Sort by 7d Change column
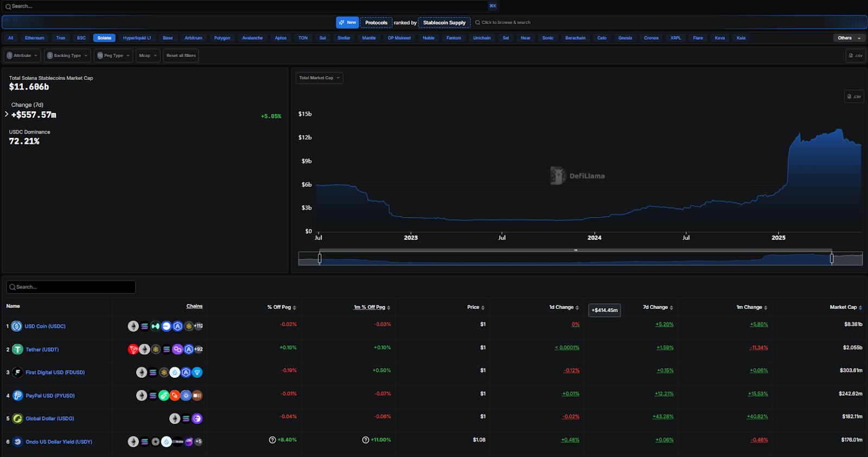868x457 pixels. [x=658, y=307]
